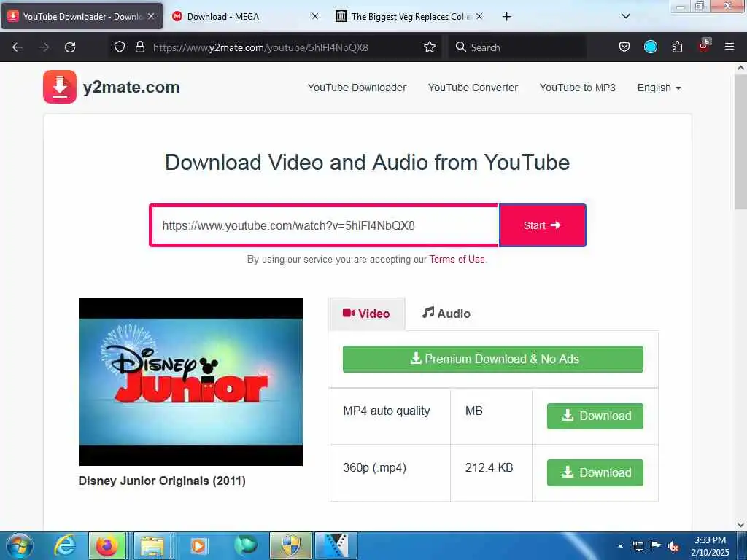Switch to The Biggest Veg Replaces tab
The image size is (747, 560).
[410, 17]
